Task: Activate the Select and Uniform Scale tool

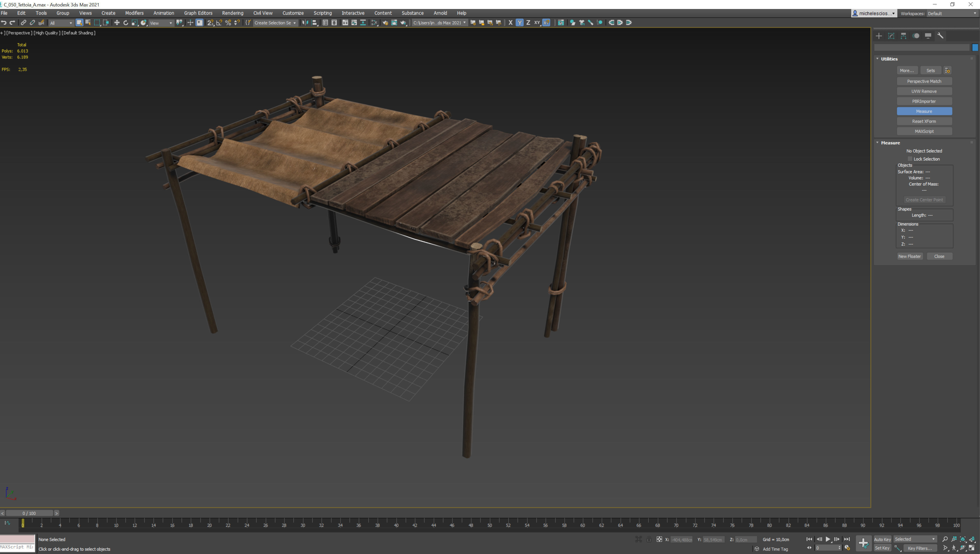Action: [x=135, y=23]
